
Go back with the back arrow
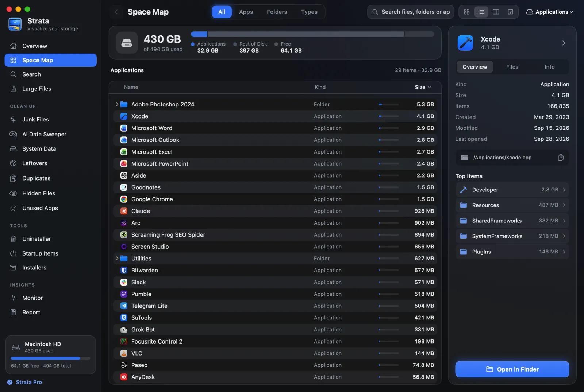tap(116, 12)
